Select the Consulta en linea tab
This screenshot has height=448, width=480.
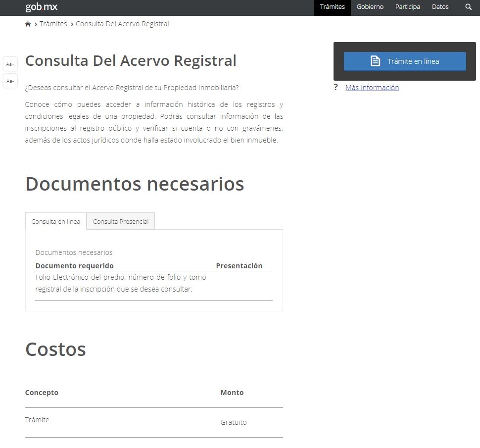point(55,221)
